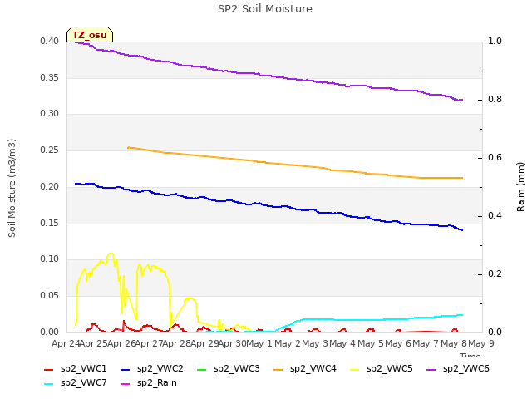
Task: Toggle sp2_VWC5 legend entry
Action: click(x=381, y=369)
